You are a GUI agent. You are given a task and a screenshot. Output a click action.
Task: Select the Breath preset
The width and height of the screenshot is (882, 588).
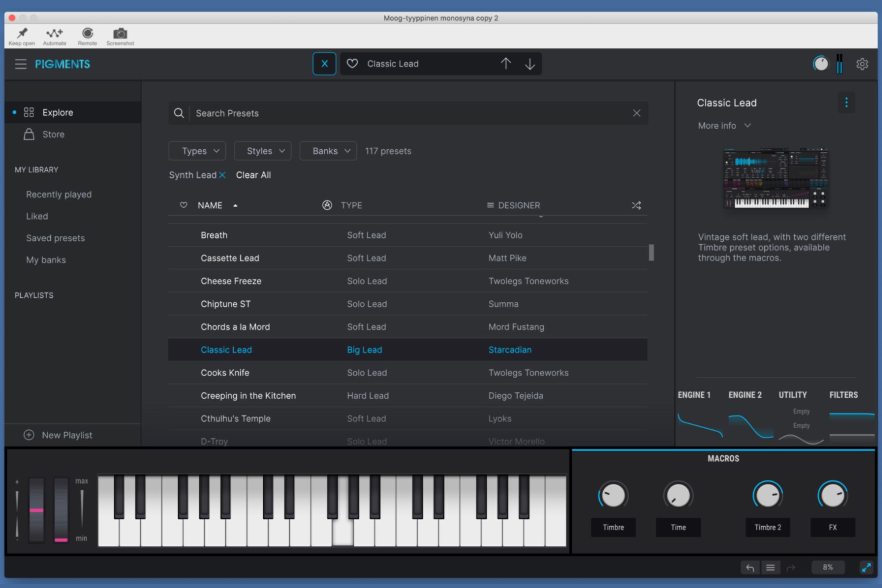tap(407, 235)
